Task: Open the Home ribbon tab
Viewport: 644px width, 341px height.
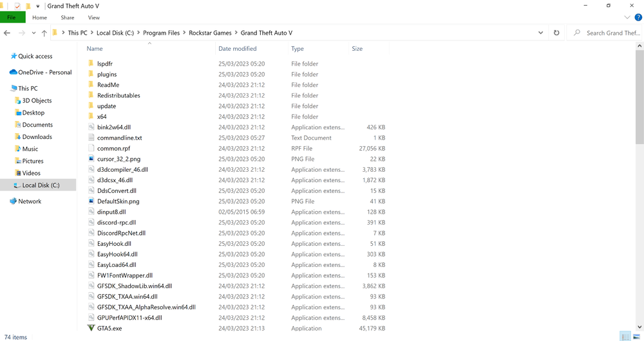Action: coord(39,17)
